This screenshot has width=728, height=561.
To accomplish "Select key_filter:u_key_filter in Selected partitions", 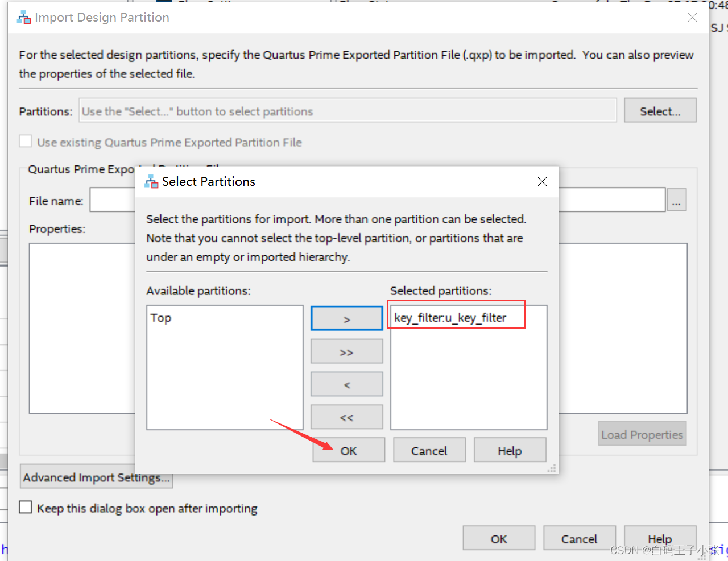I will pos(450,318).
